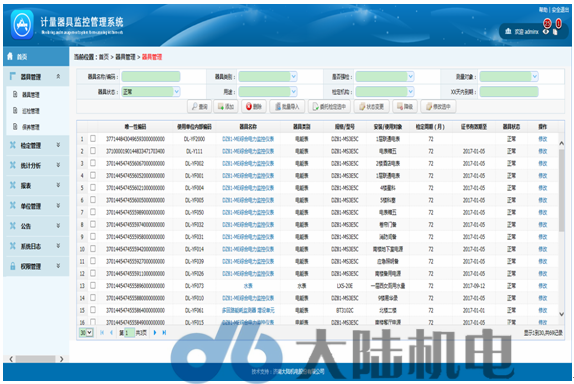Click the 批量导入 batch import button
Viewport: 574px width, 384px height.
[287, 107]
